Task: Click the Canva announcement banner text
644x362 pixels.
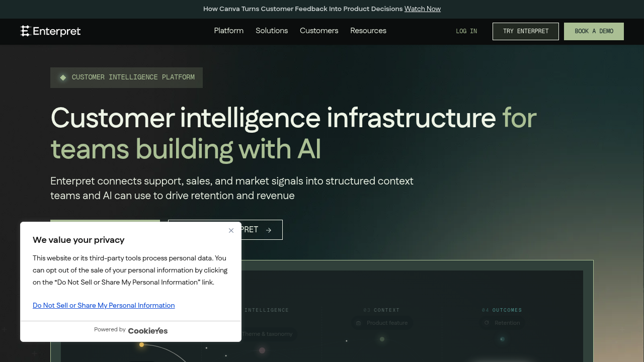Action: 303,9
